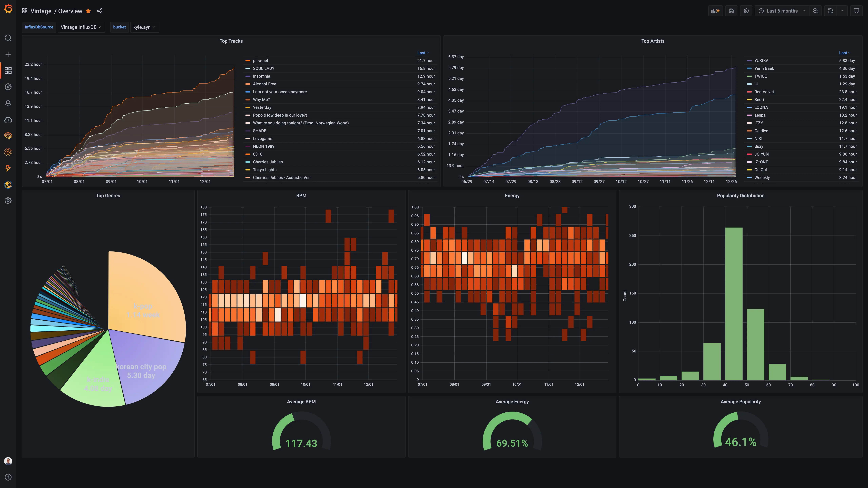Open the Last 6 months time picker

click(782, 11)
